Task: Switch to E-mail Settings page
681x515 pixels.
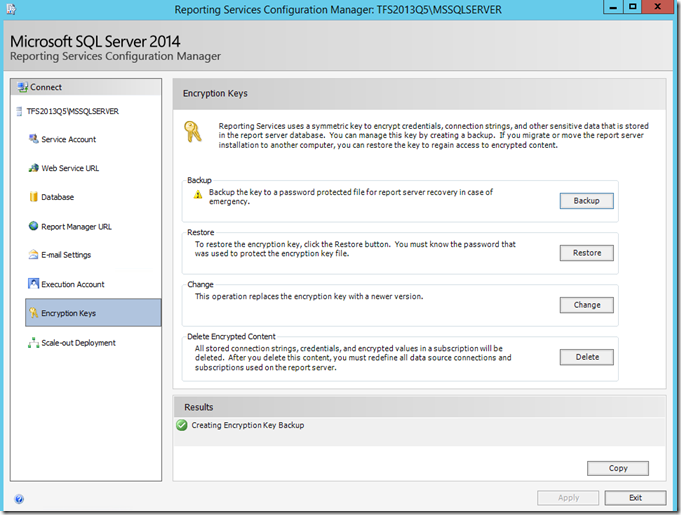Action: (x=66, y=255)
